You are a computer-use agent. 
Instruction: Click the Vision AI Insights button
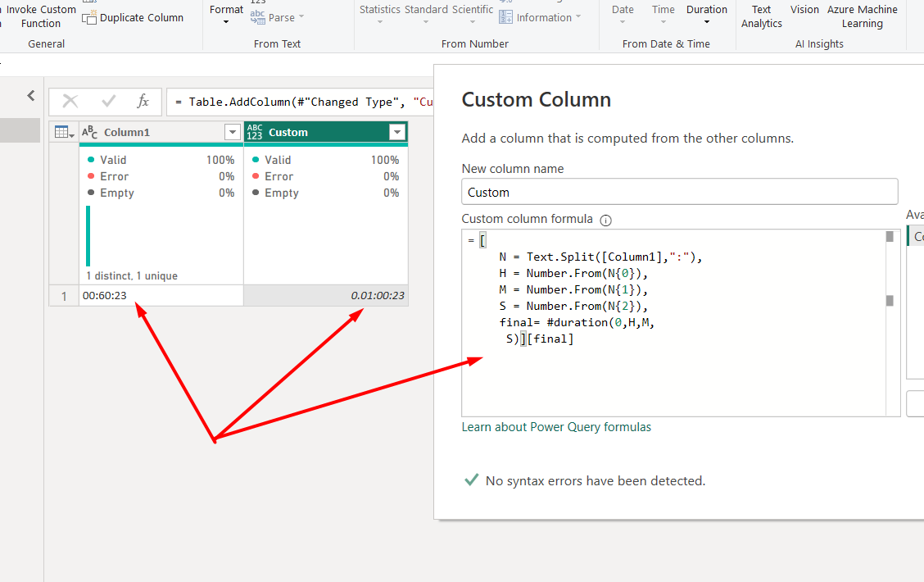[804, 10]
